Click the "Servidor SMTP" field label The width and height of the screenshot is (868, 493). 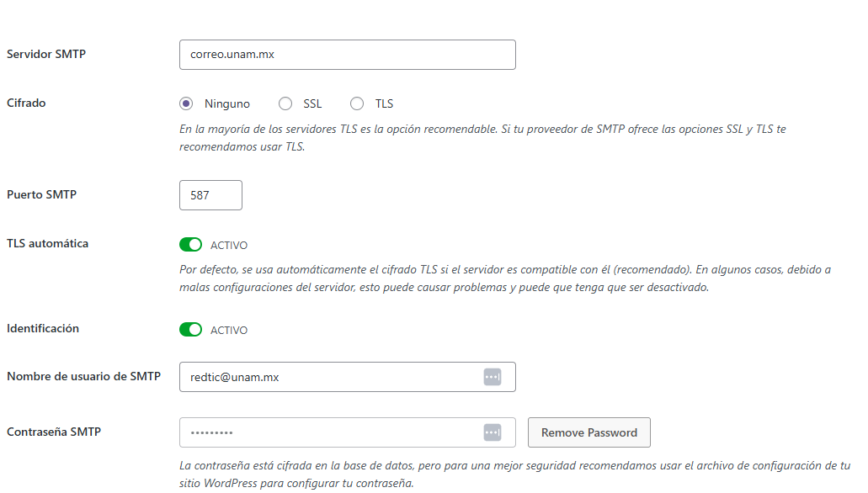[x=46, y=55]
